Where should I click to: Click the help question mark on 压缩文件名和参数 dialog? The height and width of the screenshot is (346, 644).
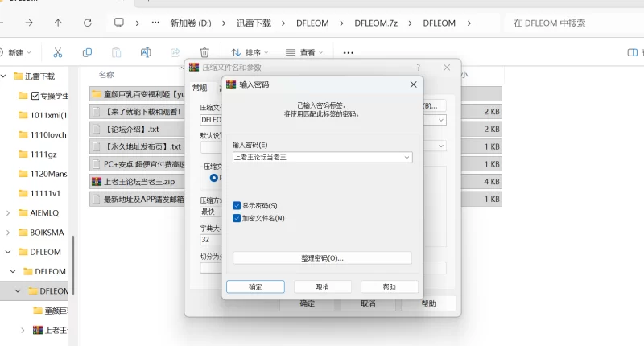(x=418, y=68)
